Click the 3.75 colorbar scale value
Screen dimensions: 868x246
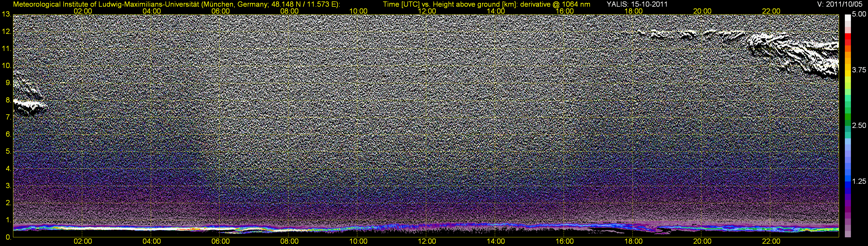point(858,70)
